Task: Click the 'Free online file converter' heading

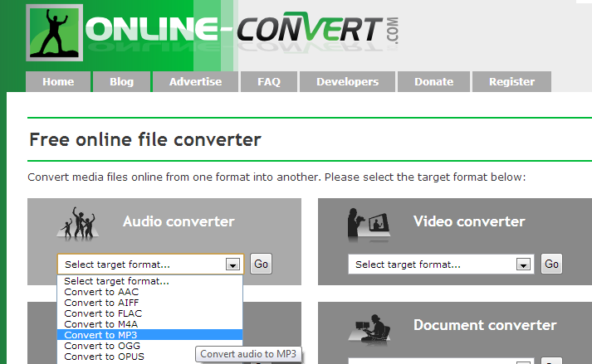Action: [145, 139]
